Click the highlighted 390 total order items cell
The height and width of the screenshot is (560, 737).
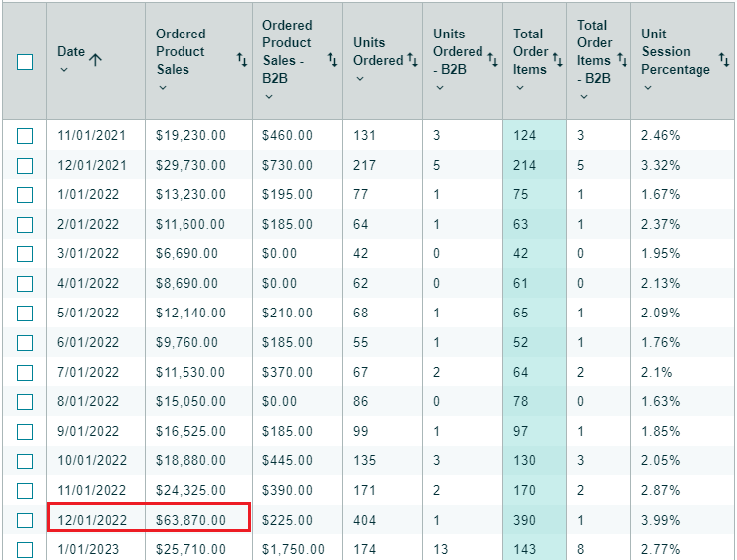[x=525, y=520]
